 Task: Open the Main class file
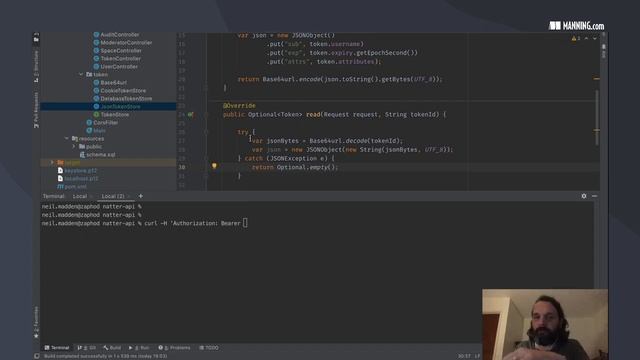[99, 131]
